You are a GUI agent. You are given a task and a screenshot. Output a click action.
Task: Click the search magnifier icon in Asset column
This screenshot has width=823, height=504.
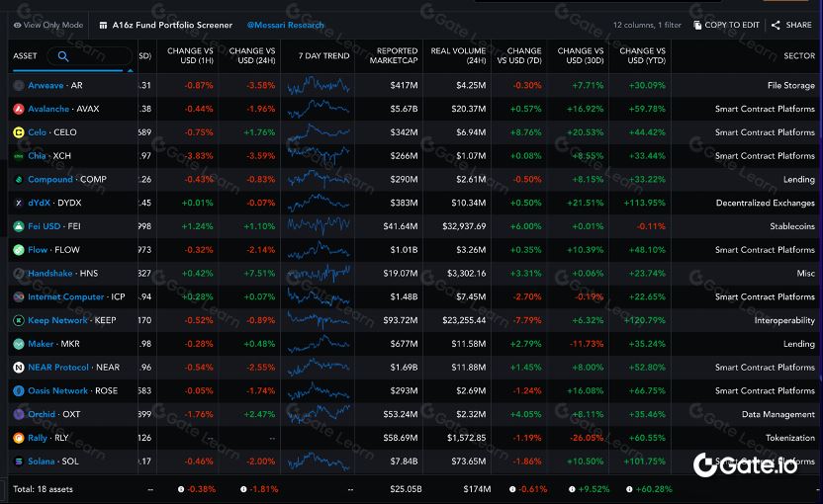[x=63, y=56]
